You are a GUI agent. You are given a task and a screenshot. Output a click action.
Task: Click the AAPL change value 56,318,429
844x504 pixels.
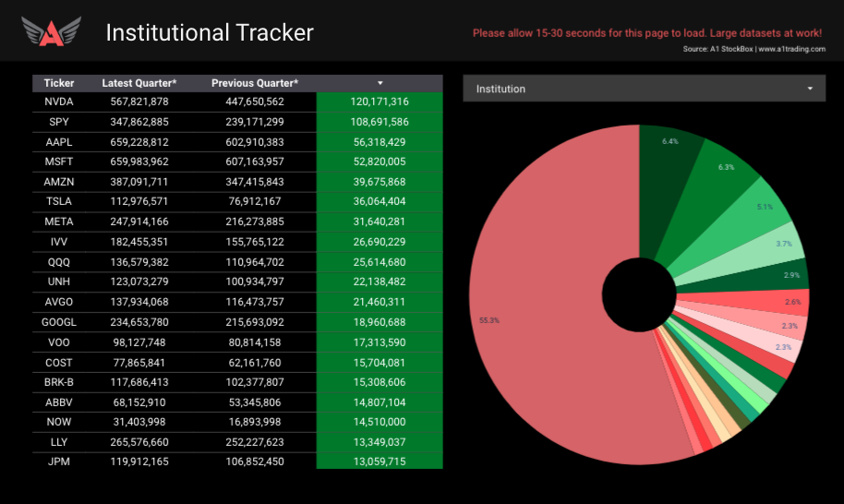pyautogui.click(x=380, y=142)
